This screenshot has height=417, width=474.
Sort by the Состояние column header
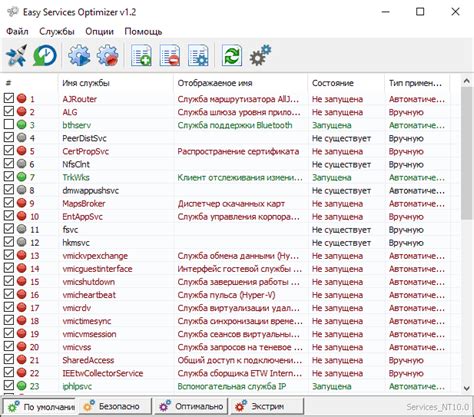pyautogui.click(x=332, y=83)
